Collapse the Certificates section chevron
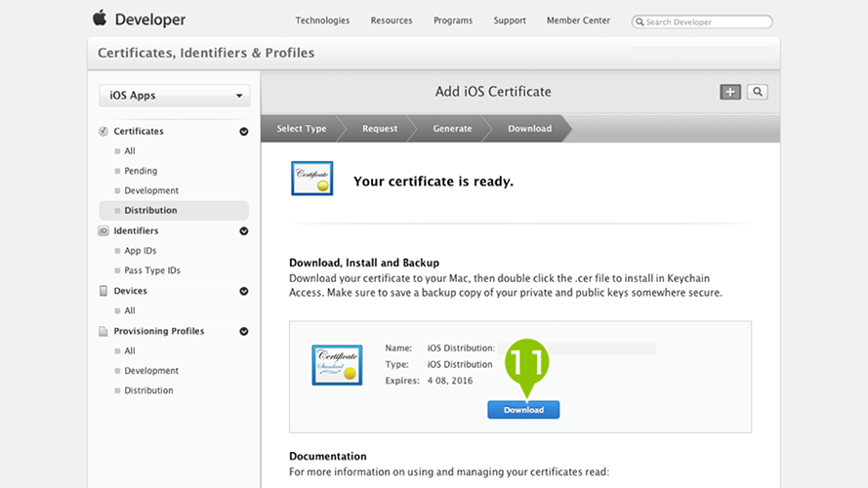This screenshot has height=488, width=868. click(243, 132)
